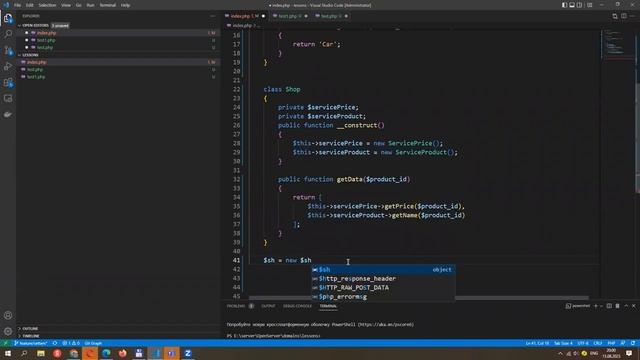Toggle secondary side bar layout icon

(x=580, y=5)
